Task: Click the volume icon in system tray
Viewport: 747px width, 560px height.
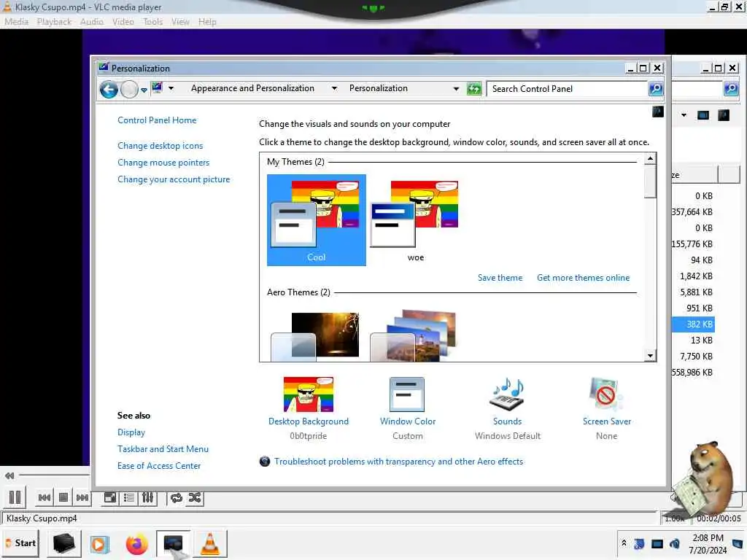Action: tap(675, 543)
